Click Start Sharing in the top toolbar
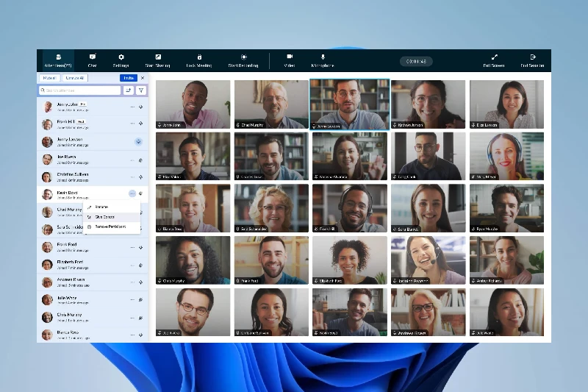The width and height of the screenshot is (588, 392). pyautogui.click(x=158, y=60)
